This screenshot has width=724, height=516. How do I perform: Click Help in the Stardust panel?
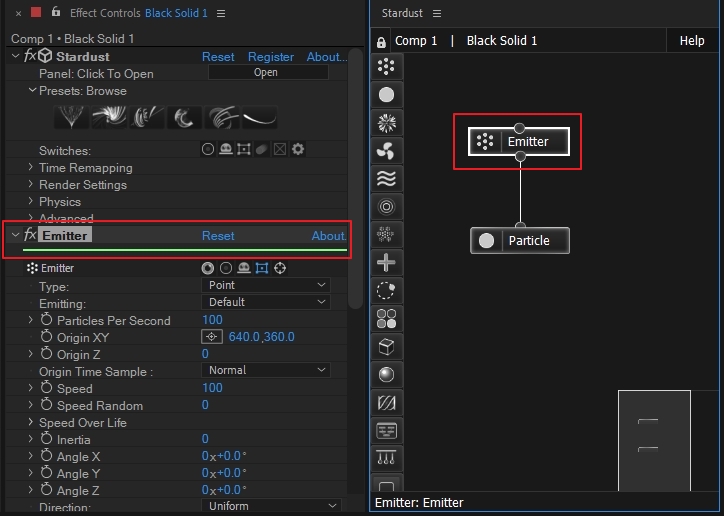tap(692, 41)
